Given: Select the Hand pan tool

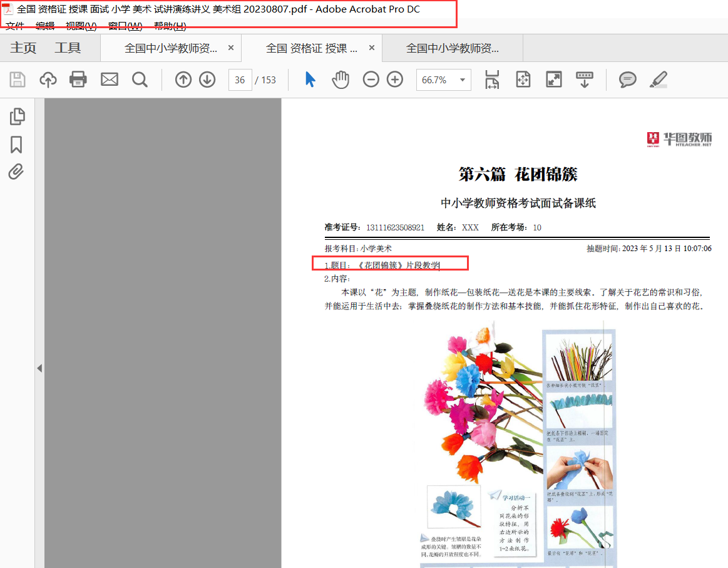Looking at the screenshot, I should (340, 80).
